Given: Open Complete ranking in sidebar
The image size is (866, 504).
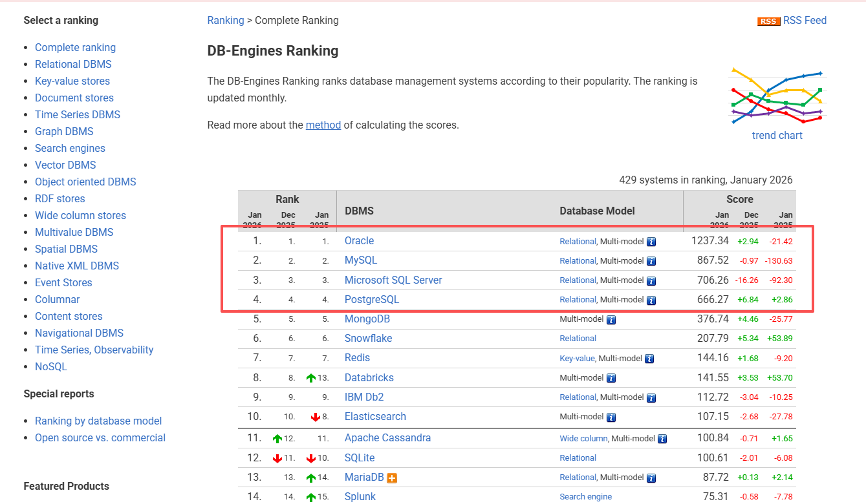Looking at the screenshot, I should [x=75, y=47].
